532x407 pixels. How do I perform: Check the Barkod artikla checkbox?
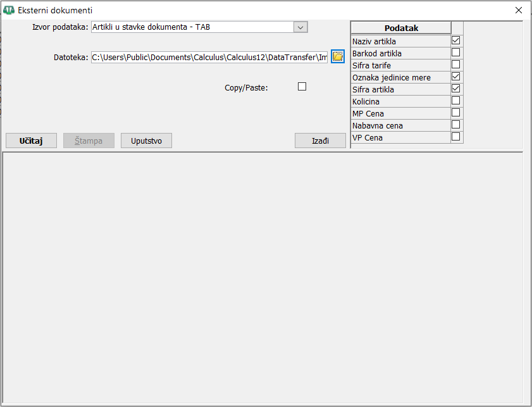point(455,53)
